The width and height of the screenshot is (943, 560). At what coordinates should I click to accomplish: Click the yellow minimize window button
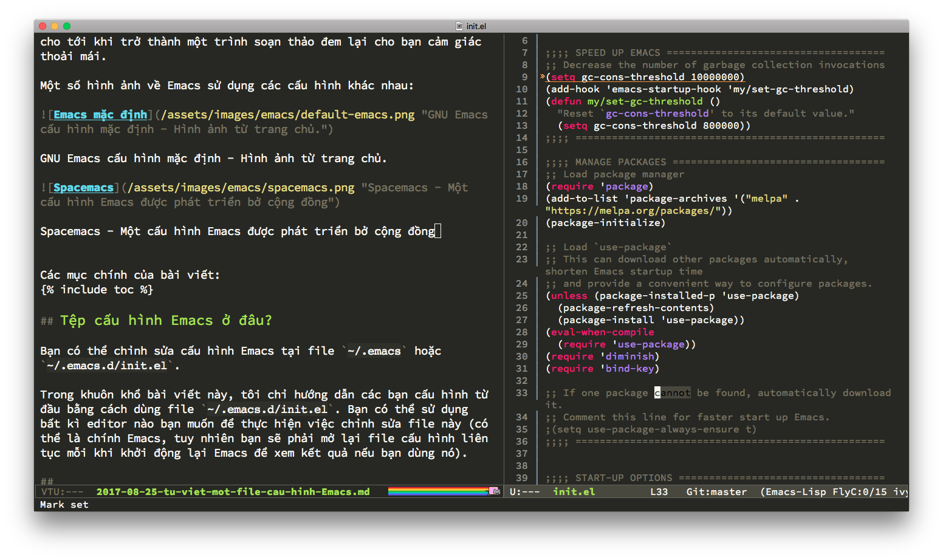tap(55, 26)
